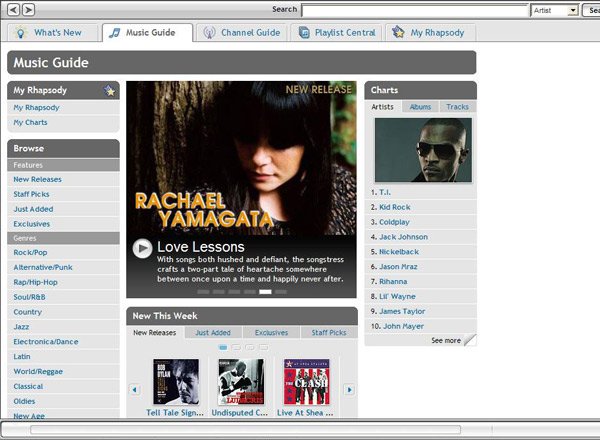
Task: Open the Jazz genre
Action: (x=21, y=327)
